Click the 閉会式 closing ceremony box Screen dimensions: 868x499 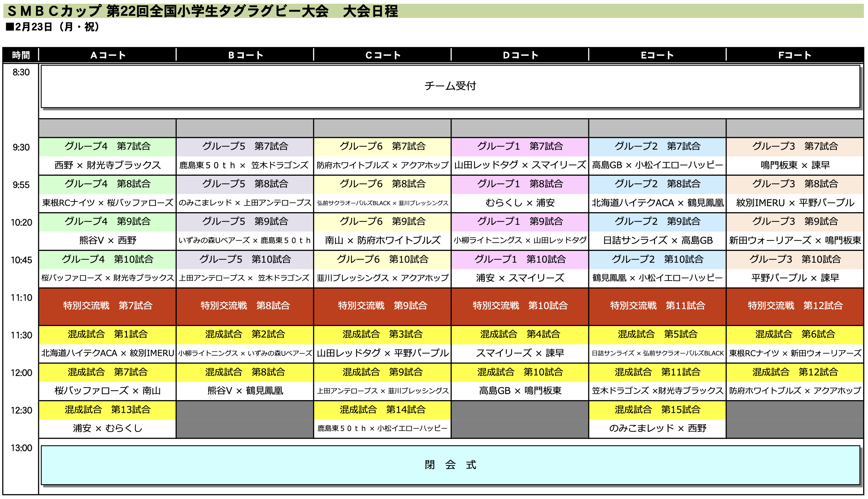(x=450, y=465)
